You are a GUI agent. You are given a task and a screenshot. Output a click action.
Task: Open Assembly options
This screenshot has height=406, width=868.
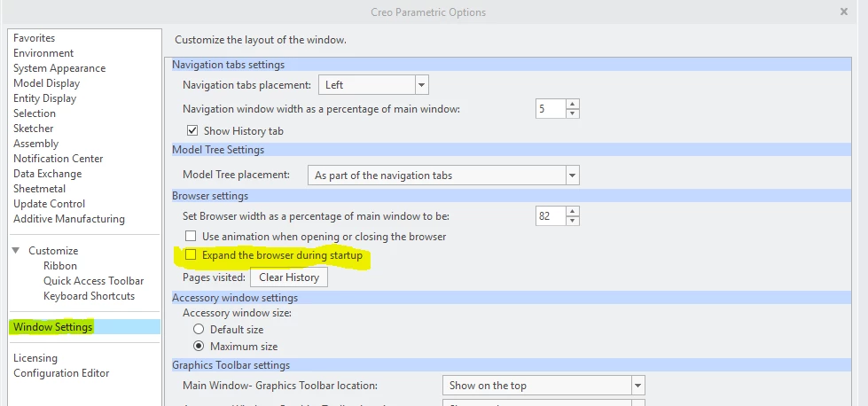36,144
